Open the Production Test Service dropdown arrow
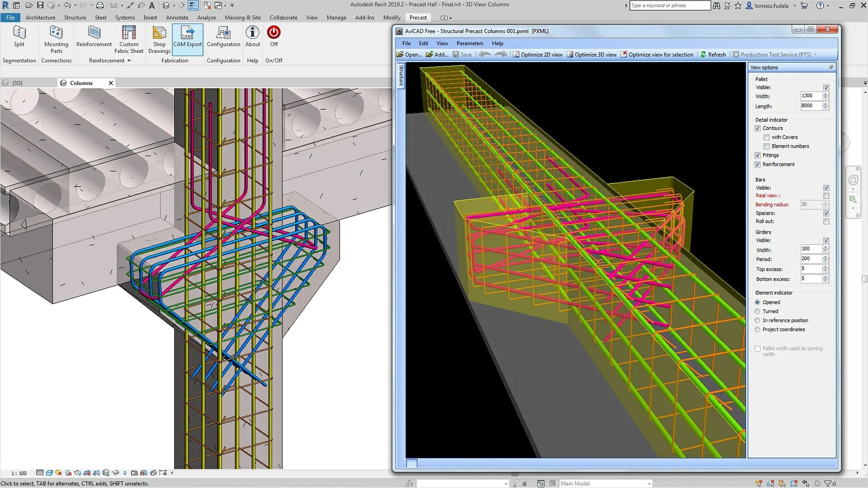 tap(815, 55)
